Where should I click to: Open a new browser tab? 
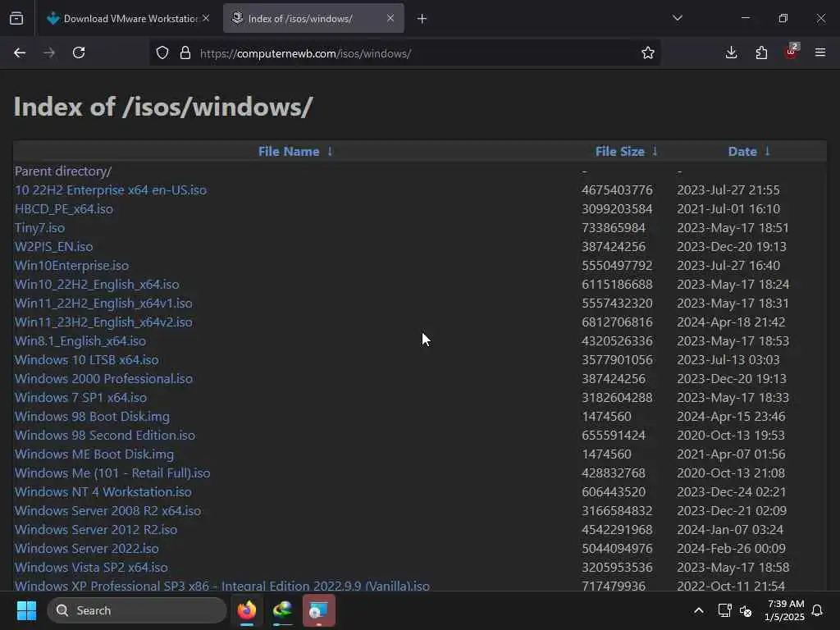click(x=422, y=19)
